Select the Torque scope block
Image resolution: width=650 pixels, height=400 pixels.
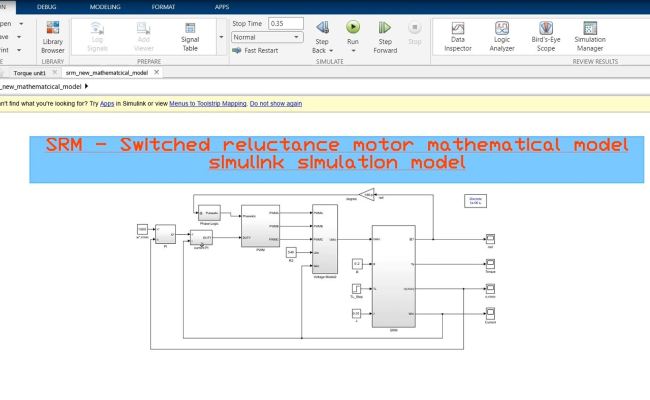(490, 264)
